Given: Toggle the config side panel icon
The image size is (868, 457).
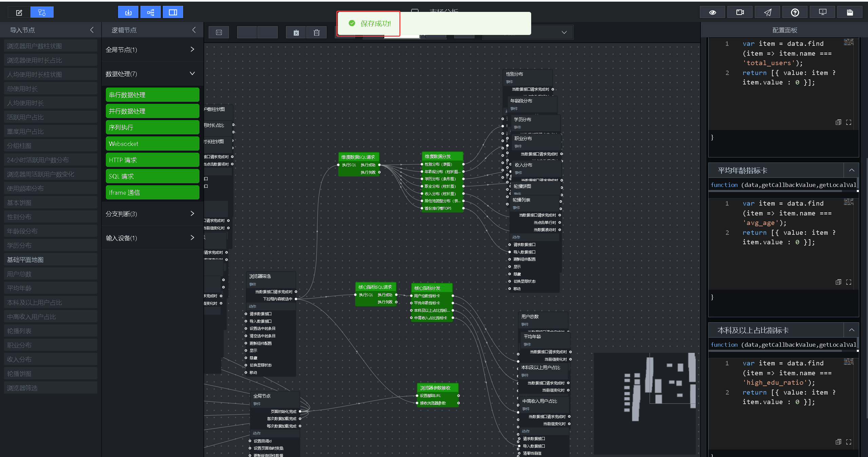Looking at the screenshot, I should [173, 13].
